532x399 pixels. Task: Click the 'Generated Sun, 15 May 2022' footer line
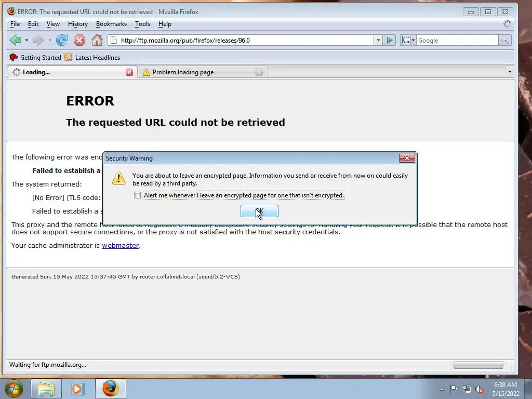(126, 276)
